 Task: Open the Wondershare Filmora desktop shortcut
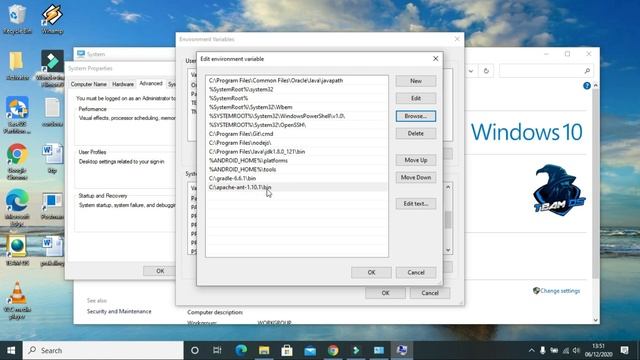click(52, 69)
